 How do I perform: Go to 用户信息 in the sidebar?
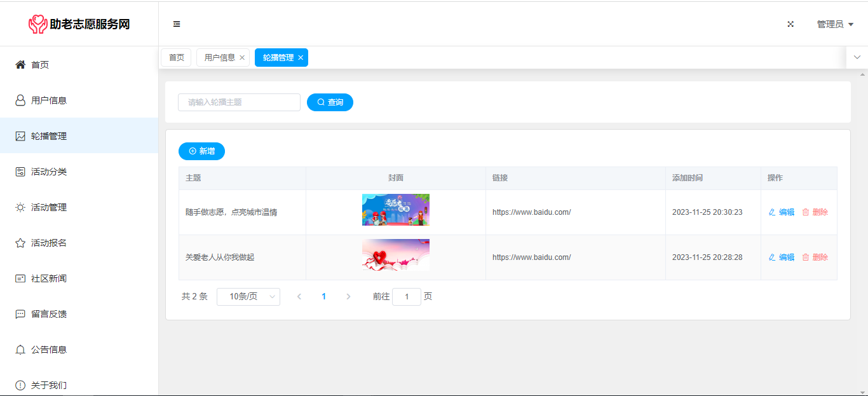click(x=48, y=100)
